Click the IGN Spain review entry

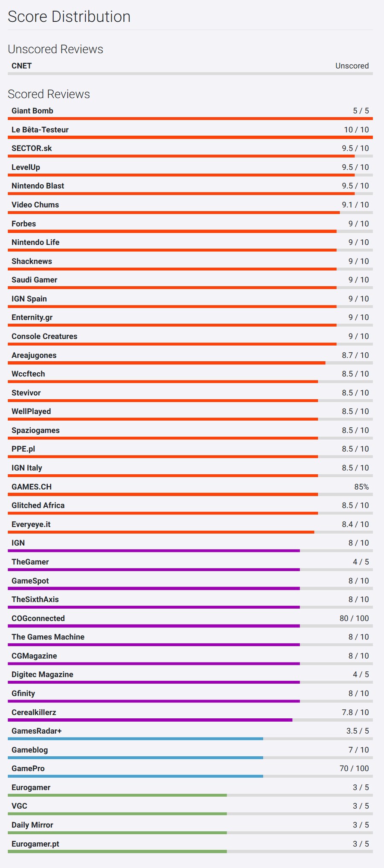(x=29, y=299)
